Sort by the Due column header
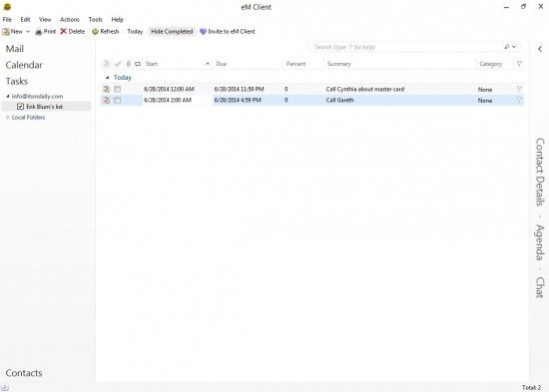 [248, 64]
